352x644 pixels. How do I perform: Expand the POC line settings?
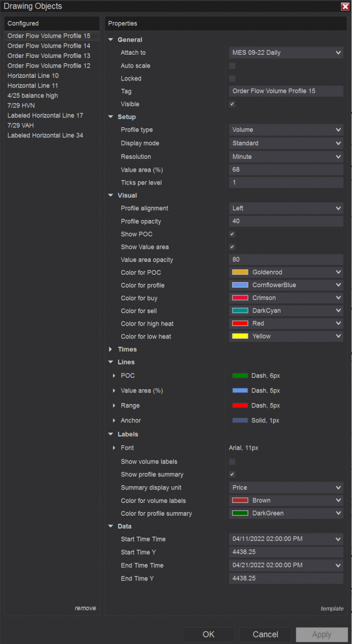114,376
